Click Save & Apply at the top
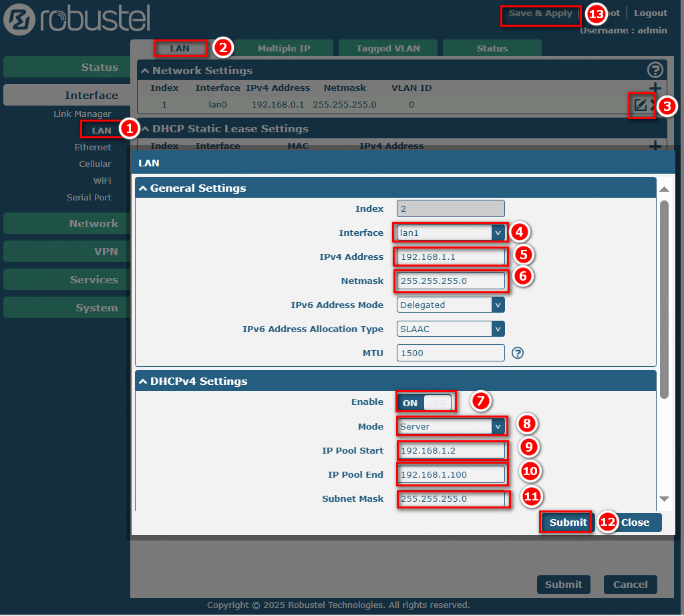This screenshot has width=684, height=616. [540, 13]
